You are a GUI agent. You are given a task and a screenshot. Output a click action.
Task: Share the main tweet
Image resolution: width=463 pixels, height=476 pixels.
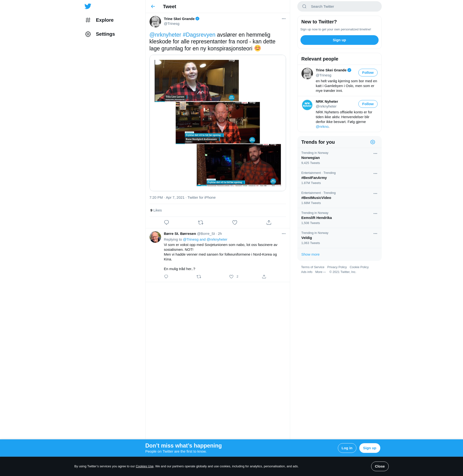click(x=269, y=222)
